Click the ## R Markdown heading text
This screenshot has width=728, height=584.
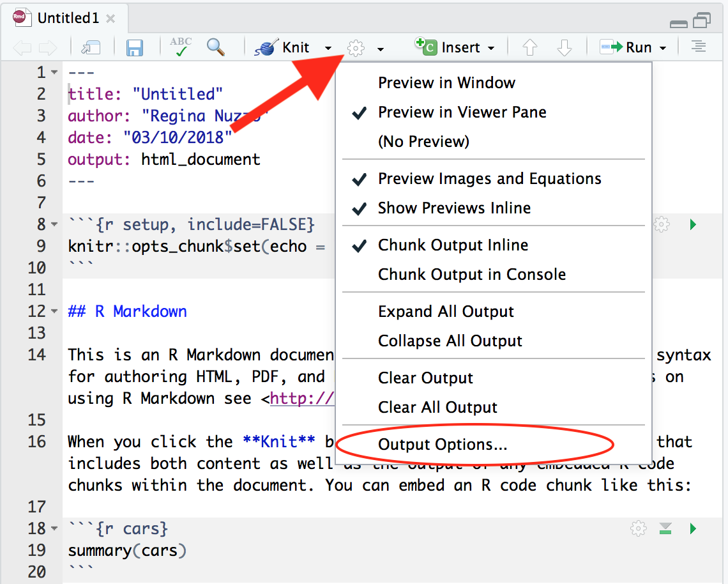(127, 311)
